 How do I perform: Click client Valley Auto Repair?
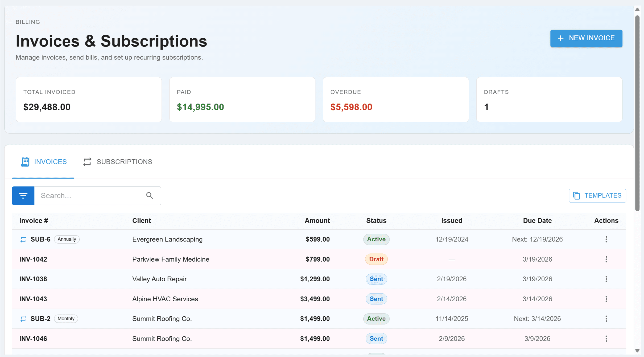click(159, 279)
